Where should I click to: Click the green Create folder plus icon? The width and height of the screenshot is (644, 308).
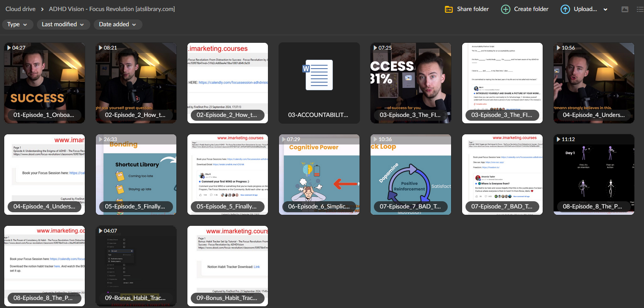[505, 9]
